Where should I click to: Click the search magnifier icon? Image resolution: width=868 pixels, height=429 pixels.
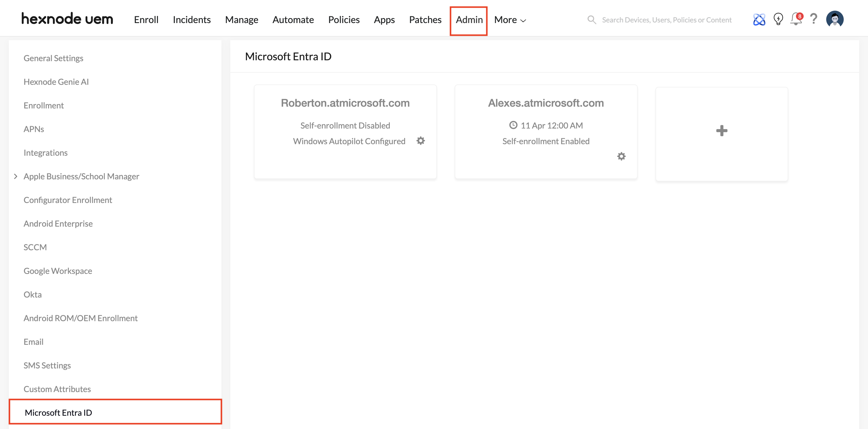tap(592, 19)
